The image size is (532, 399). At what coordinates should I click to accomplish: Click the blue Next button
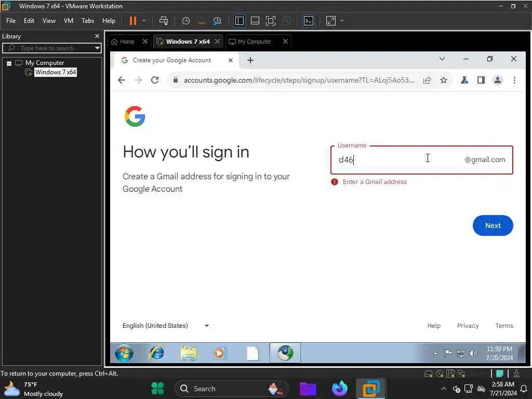coord(493,225)
